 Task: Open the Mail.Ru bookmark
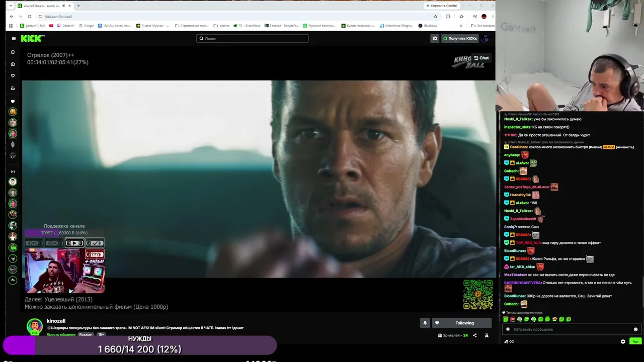115,26
